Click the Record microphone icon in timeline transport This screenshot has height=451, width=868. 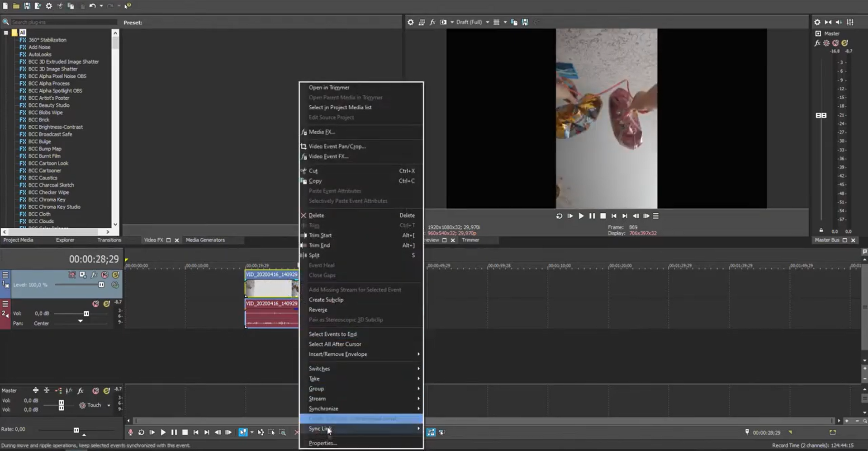click(x=130, y=432)
